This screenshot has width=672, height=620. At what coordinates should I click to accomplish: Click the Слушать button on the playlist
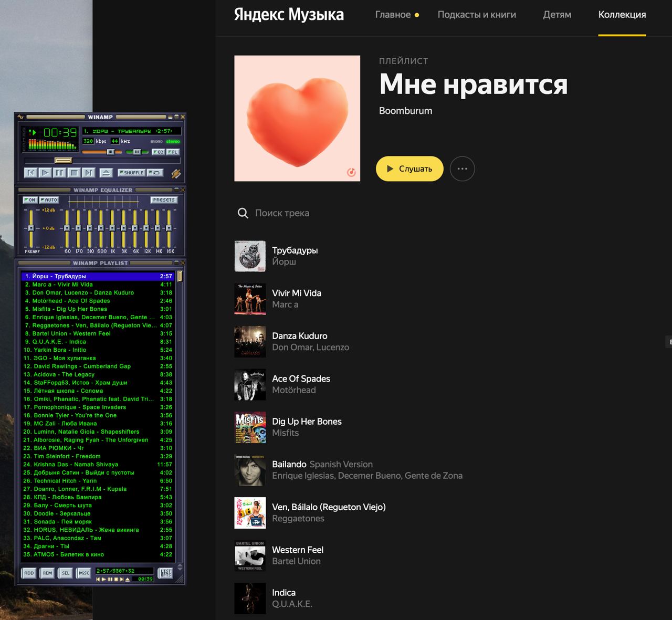click(409, 169)
